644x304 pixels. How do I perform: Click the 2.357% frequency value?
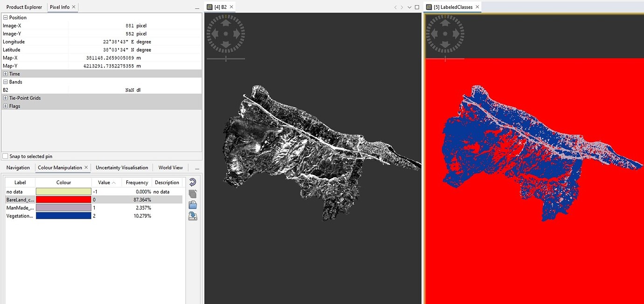coord(144,207)
